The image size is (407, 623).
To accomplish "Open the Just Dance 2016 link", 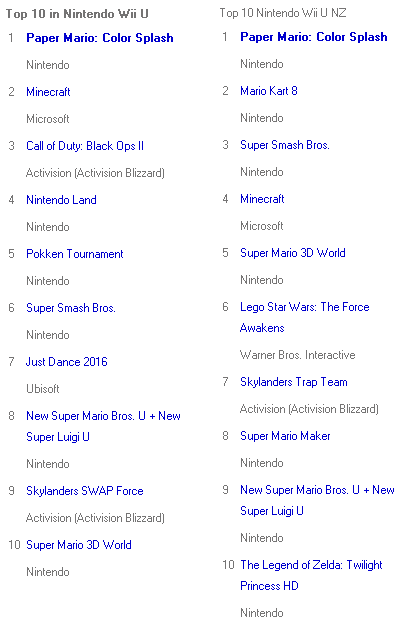I will pos(67,362).
